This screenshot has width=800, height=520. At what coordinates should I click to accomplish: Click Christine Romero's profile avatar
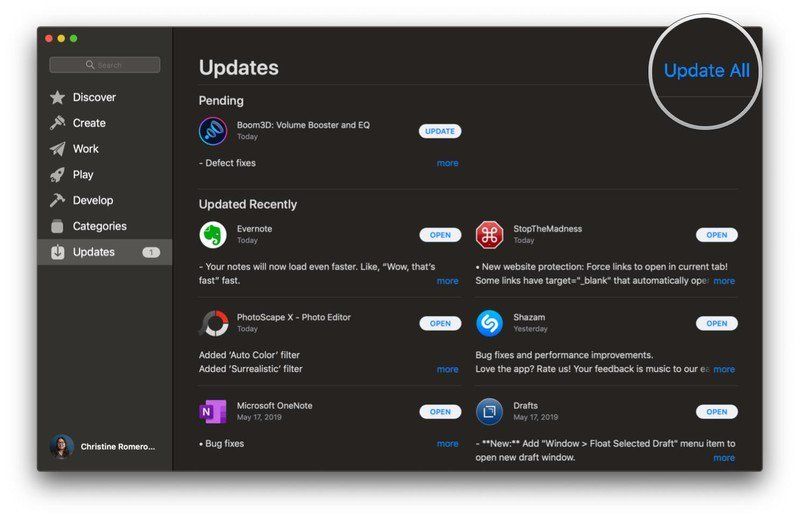point(62,447)
